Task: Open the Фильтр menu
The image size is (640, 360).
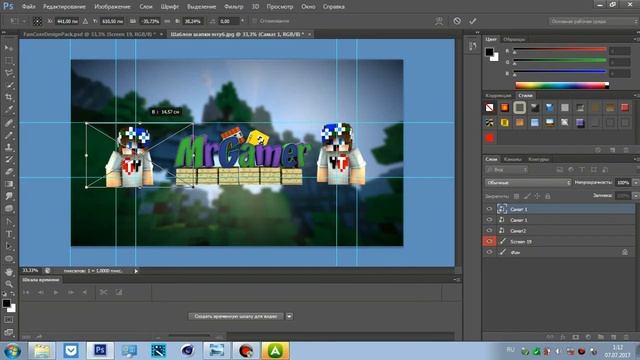Action: click(233, 7)
